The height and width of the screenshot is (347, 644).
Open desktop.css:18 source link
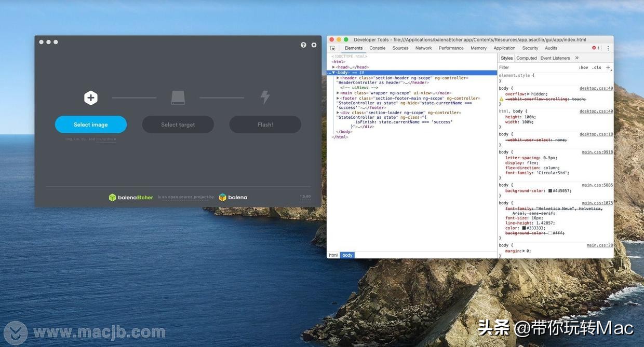tap(596, 134)
